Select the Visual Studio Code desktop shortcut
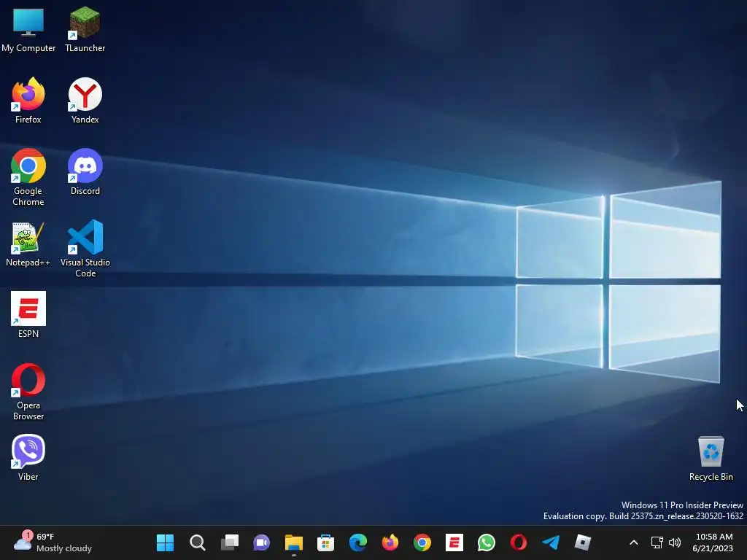The image size is (747, 560). click(x=85, y=249)
